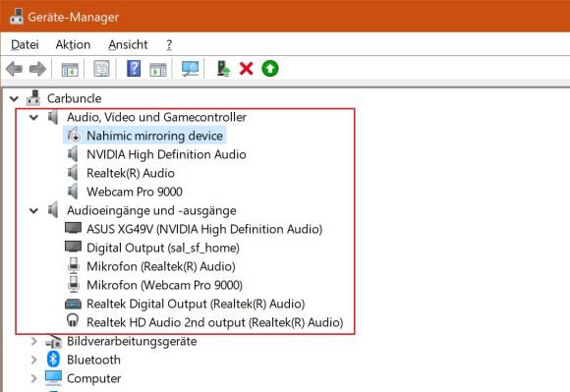The width and height of the screenshot is (570, 392).
Task: Click headphone icon of Realtek HD Audio 2nd output
Action: pyautogui.click(x=73, y=321)
